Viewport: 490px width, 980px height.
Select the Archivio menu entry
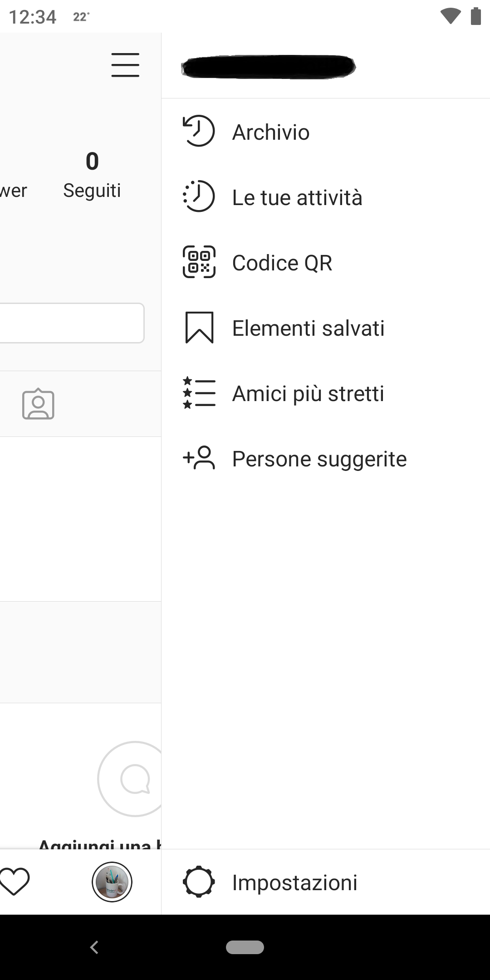point(270,131)
